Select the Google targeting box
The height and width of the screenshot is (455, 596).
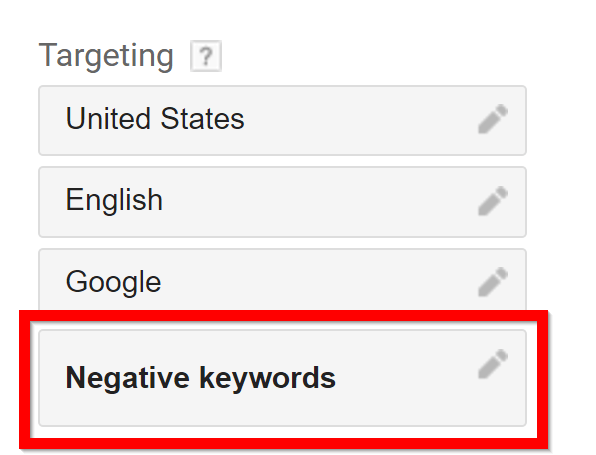click(282, 280)
